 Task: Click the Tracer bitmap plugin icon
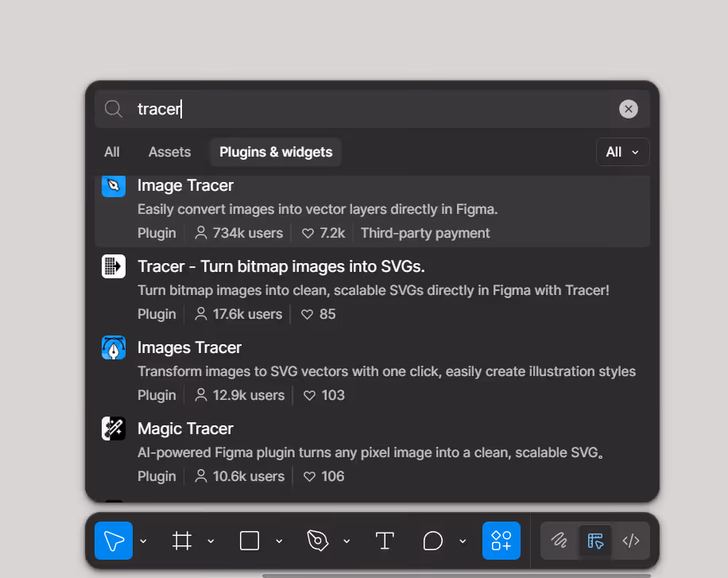114,266
